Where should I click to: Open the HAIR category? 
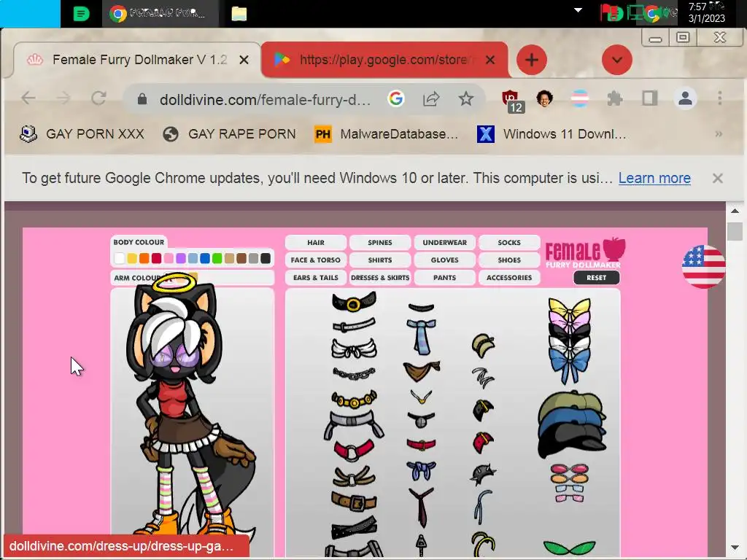point(315,242)
